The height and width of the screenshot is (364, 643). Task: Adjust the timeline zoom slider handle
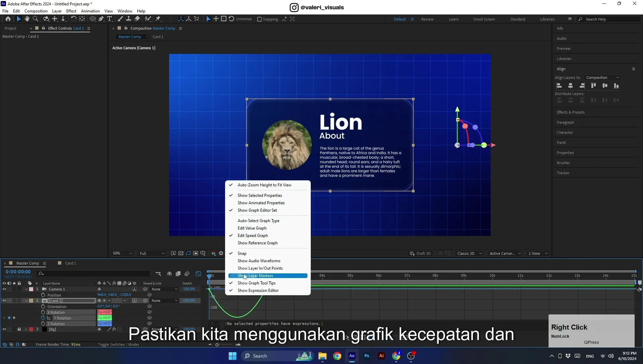217,345
